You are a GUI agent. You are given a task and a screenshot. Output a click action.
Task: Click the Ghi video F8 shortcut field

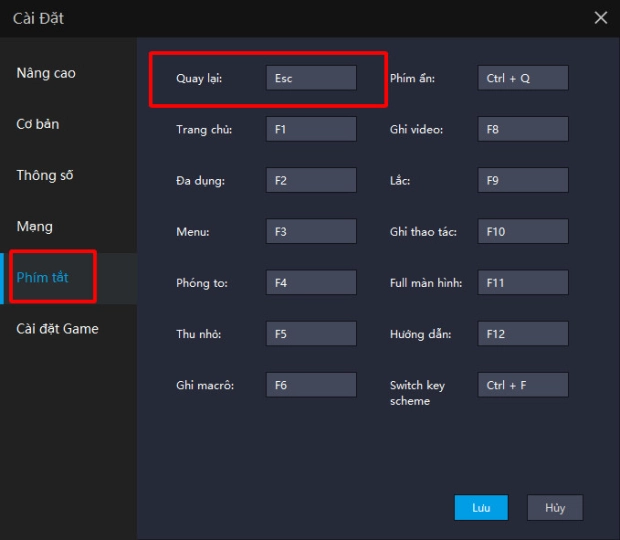click(523, 129)
